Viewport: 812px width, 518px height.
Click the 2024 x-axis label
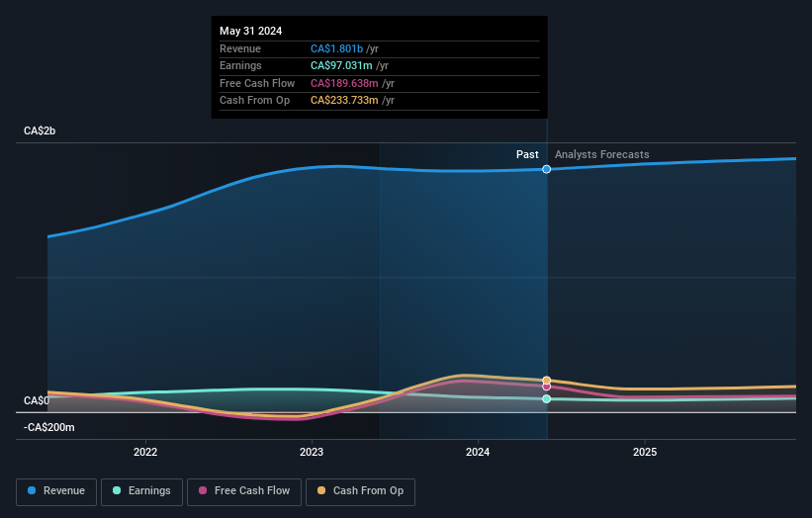[478, 452]
